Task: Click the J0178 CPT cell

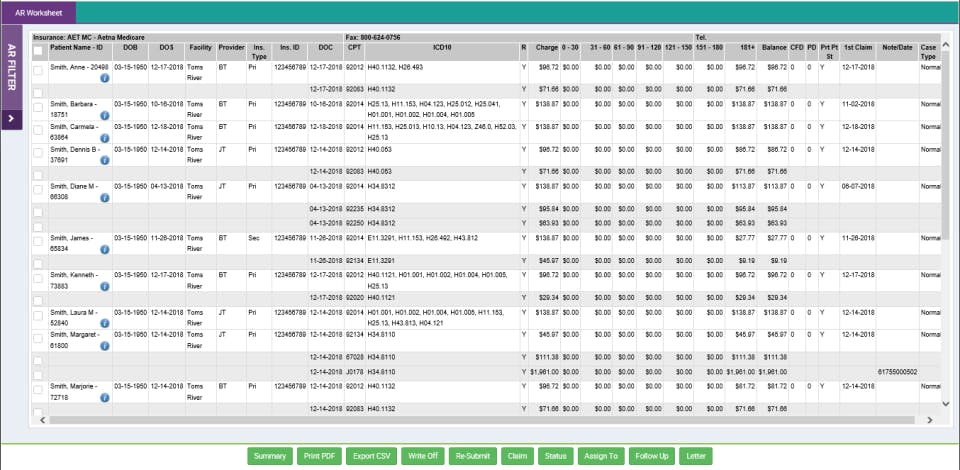Action: [354, 371]
